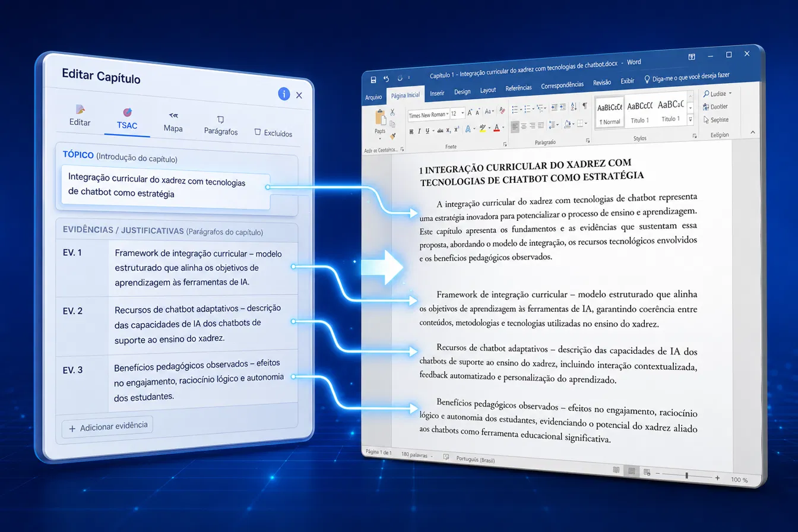Clear formatting with the eraser A icon

click(x=502, y=110)
